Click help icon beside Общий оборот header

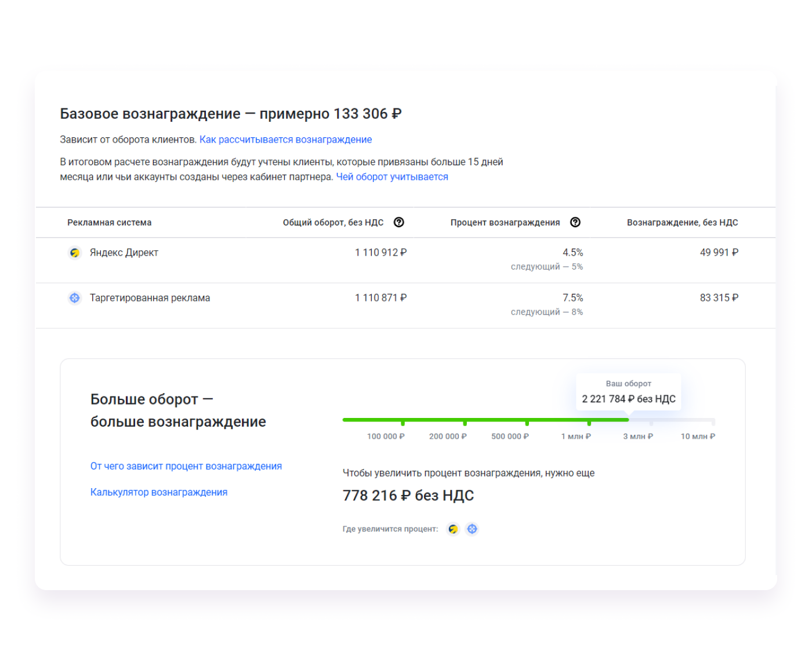(398, 223)
